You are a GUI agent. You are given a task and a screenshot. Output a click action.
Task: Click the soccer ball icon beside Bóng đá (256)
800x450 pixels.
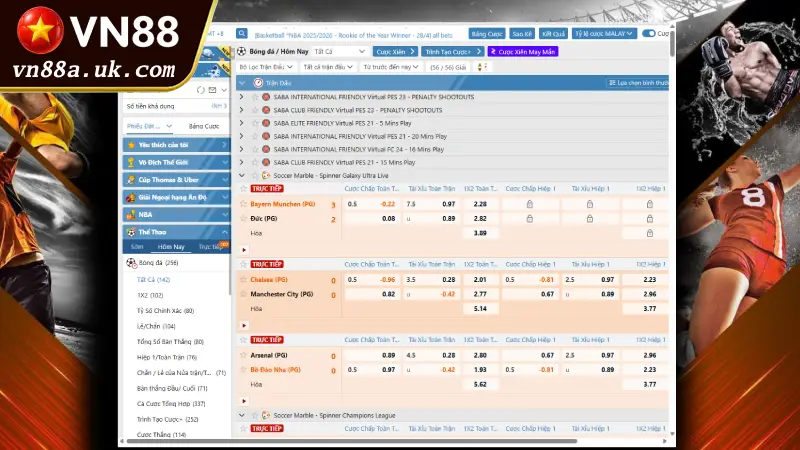tap(131, 263)
